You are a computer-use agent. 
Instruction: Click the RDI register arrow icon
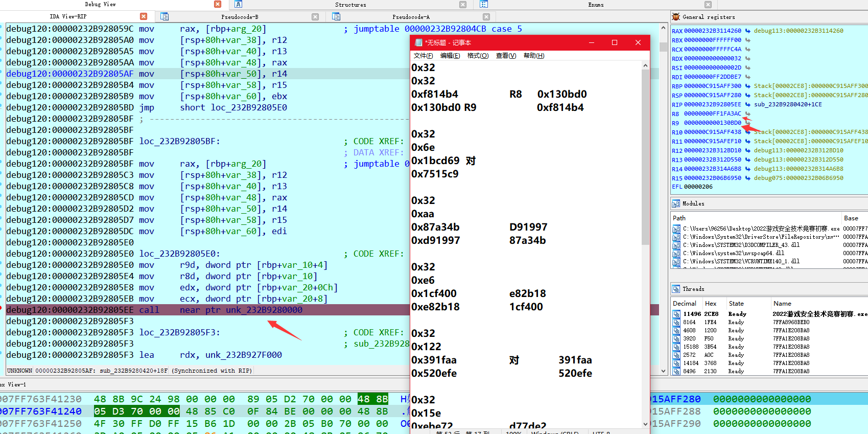[747, 77]
